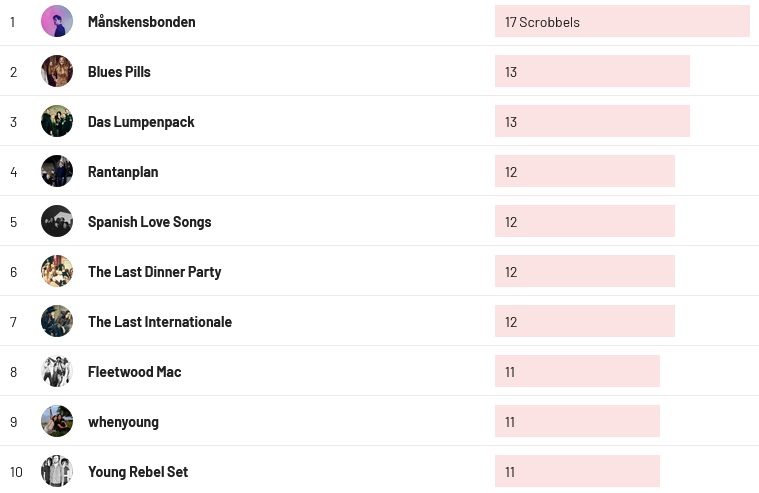The height and width of the screenshot is (493, 759).
Task: Click whenyoung artist avatar
Action: coord(57,421)
